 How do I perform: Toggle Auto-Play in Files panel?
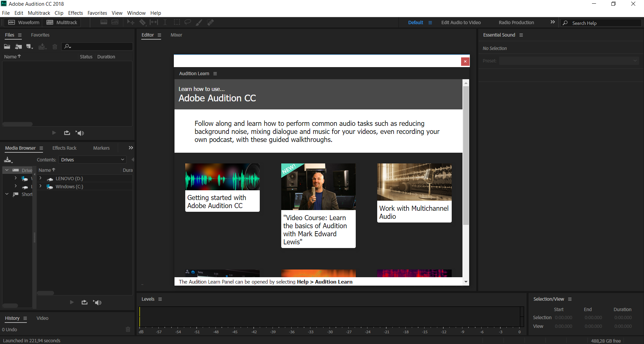[x=80, y=133]
